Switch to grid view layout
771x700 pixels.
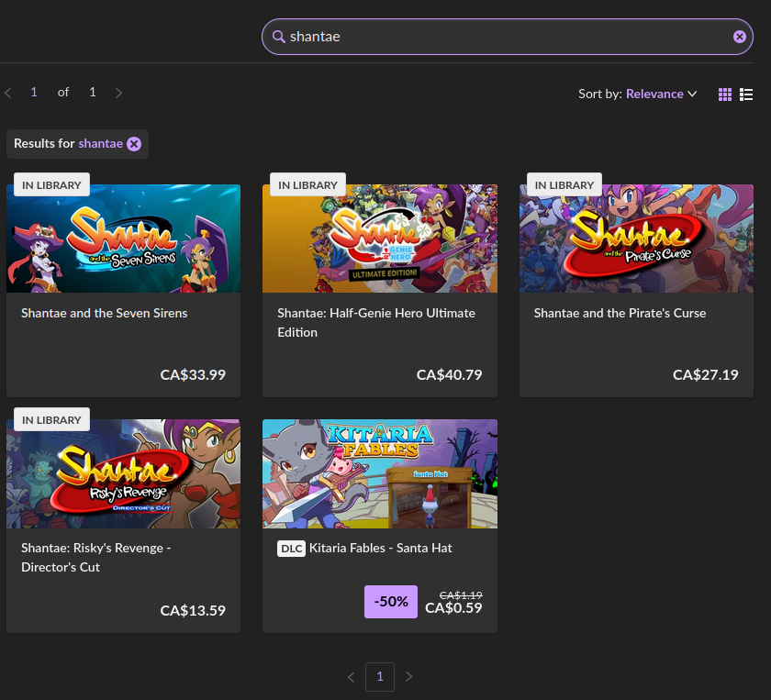coord(725,94)
